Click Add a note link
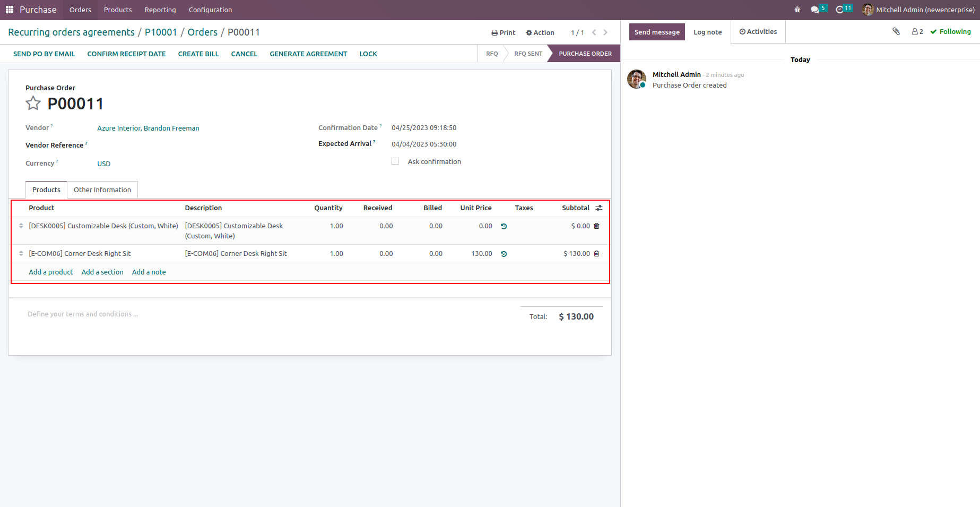This screenshot has height=507, width=980. pos(149,272)
